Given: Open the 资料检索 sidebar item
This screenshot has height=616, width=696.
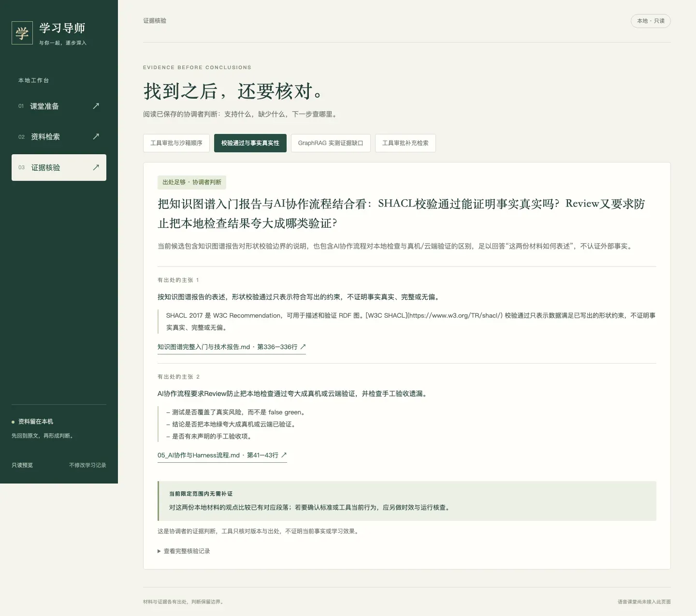Looking at the screenshot, I should [59, 136].
